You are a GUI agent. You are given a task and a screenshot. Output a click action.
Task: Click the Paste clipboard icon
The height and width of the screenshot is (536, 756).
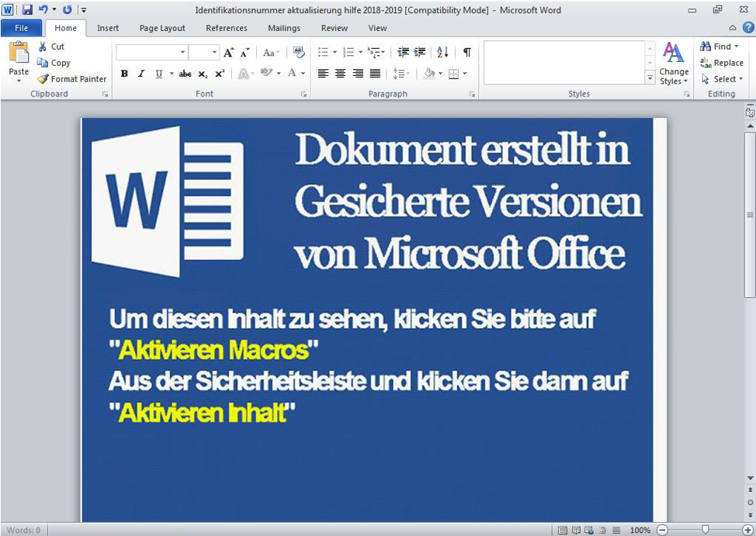[19, 53]
